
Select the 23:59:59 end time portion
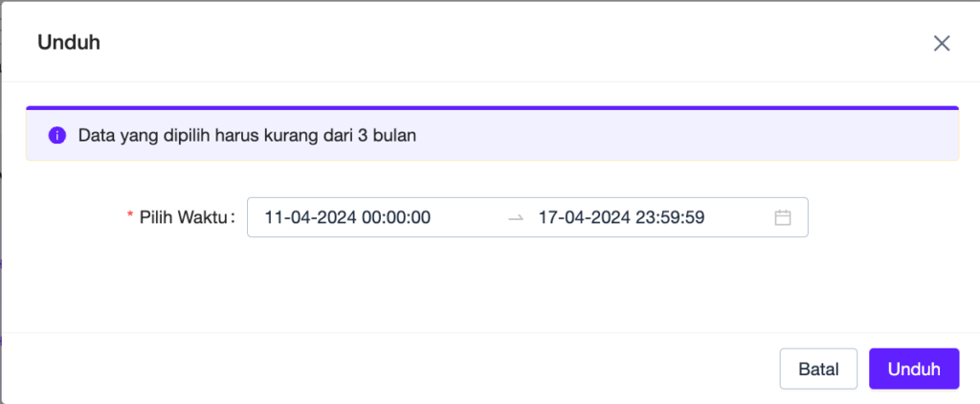pos(671,217)
